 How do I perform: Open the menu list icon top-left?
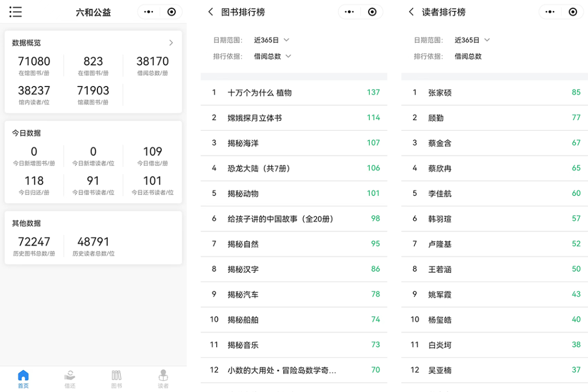(16, 11)
